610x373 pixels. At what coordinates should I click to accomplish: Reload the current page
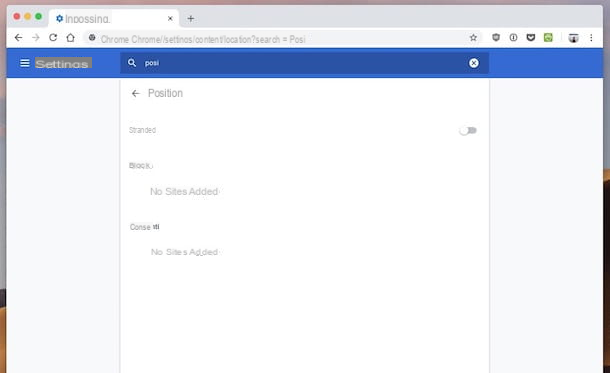[53, 38]
